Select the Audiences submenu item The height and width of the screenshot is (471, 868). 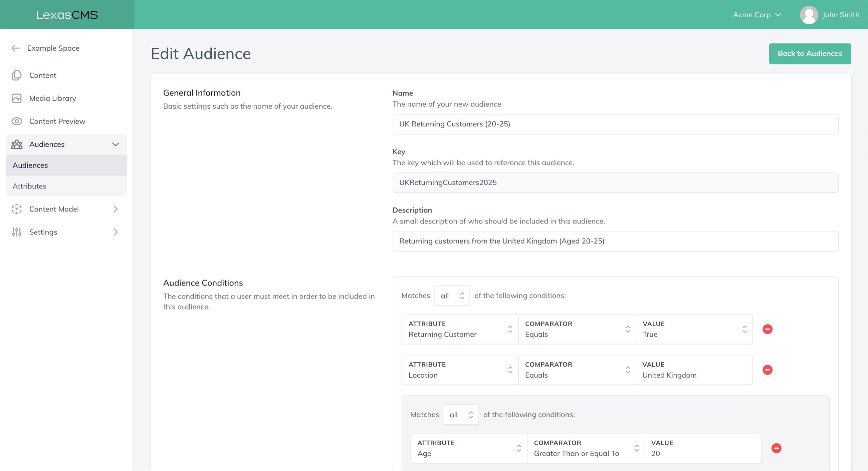[30, 165]
